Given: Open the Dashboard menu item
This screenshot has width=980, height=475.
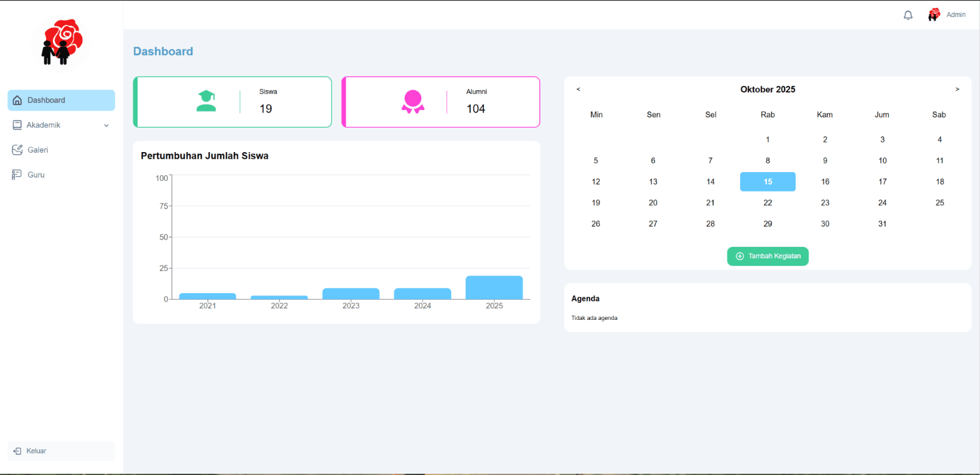Looking at the screenshot, I should pos(61,100).
